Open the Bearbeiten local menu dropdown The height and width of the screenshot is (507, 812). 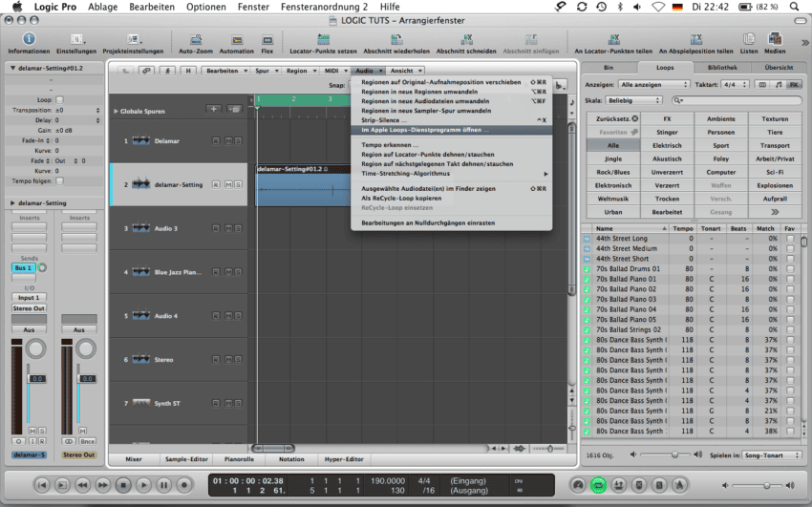pos(225,71)
